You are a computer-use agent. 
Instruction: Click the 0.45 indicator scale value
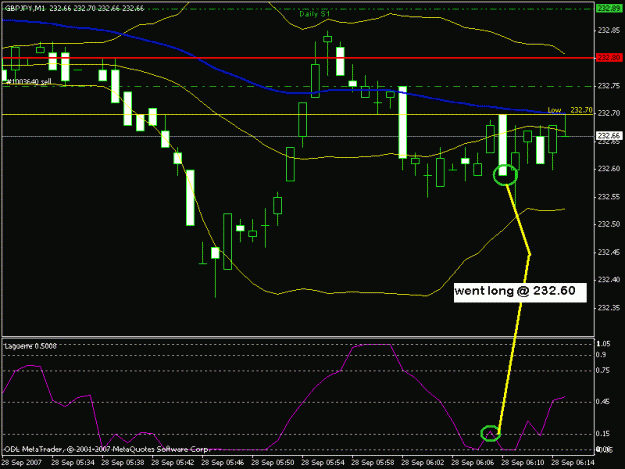click(603, 402)
